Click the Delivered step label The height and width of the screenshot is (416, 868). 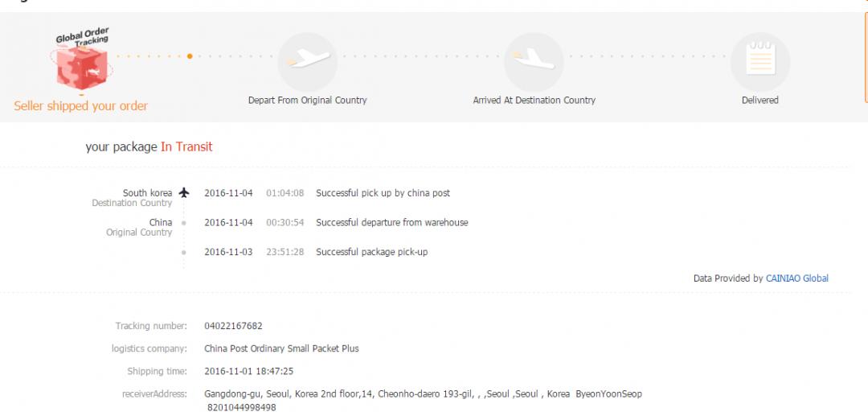759,101
